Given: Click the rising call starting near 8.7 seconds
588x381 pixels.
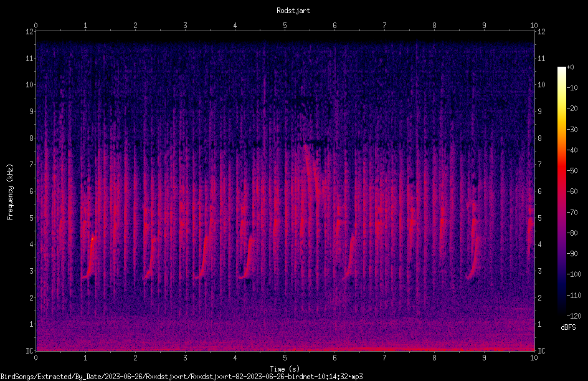Looking at the screenshot, I should (473, 259).
